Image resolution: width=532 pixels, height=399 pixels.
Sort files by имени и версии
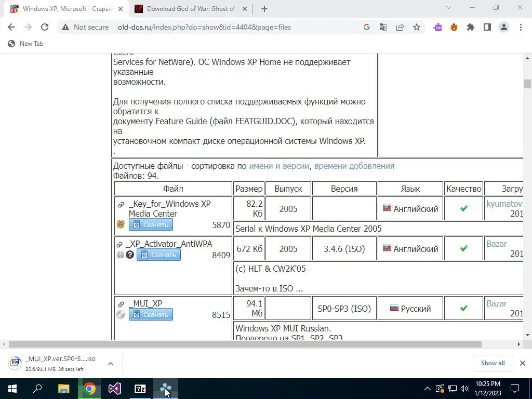point(279,166)
